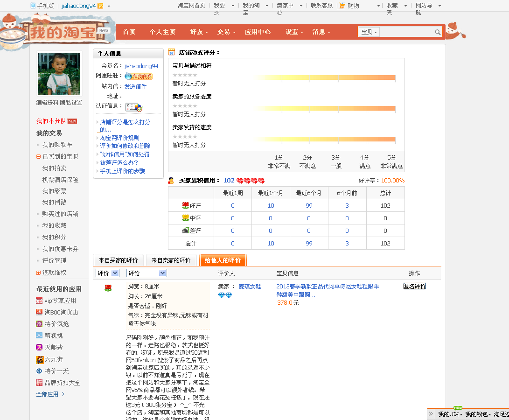
Task: Open 个人主页 in nav bar
Action: pyautogui.click(x=162, y=32)
